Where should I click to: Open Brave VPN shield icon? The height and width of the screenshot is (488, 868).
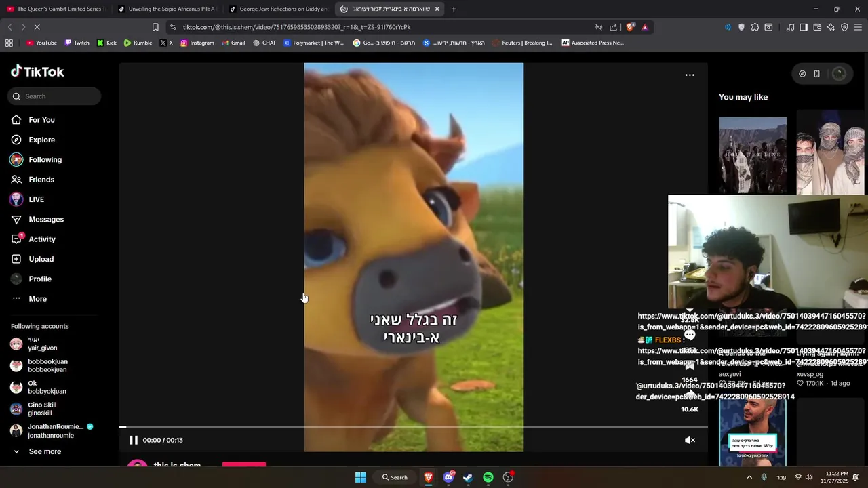[x=844, y=27]
